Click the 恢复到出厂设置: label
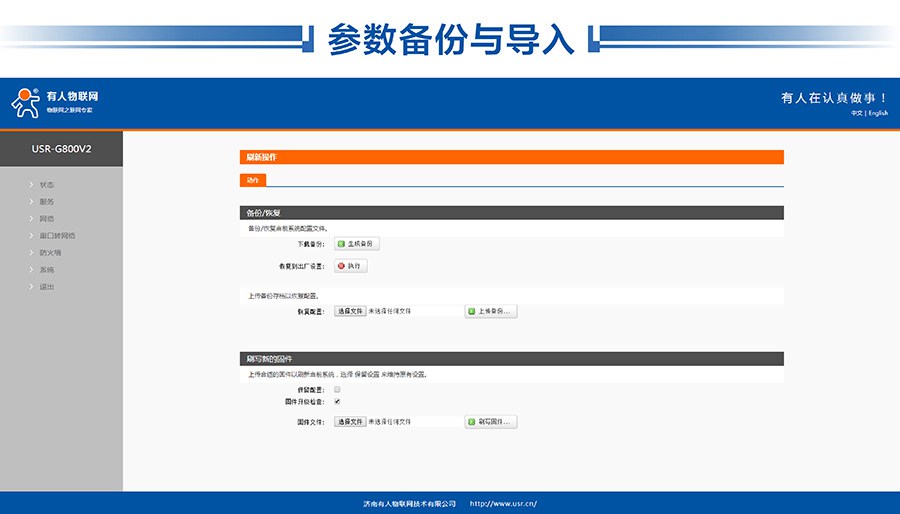The width and height of the screenshot is (900, 514). coord(302,267)
